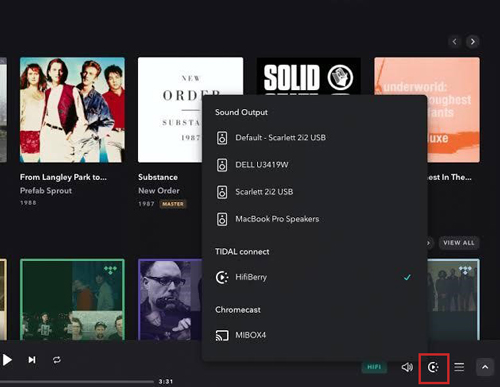Click the 3:31 track time
Viewport: 500px width, 387px height.
pyautogui.click(x=166, y=382)
